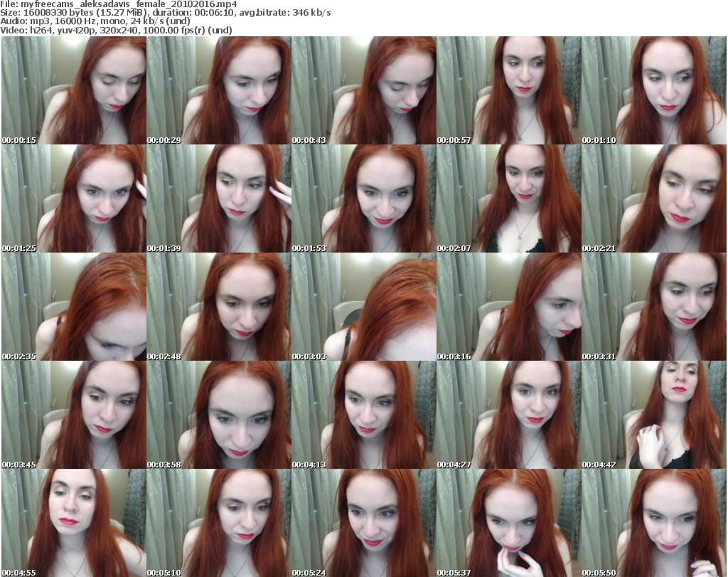728x577 pixels.
Task: Open the frame at 00:01:39
Action: pos(219,198)
